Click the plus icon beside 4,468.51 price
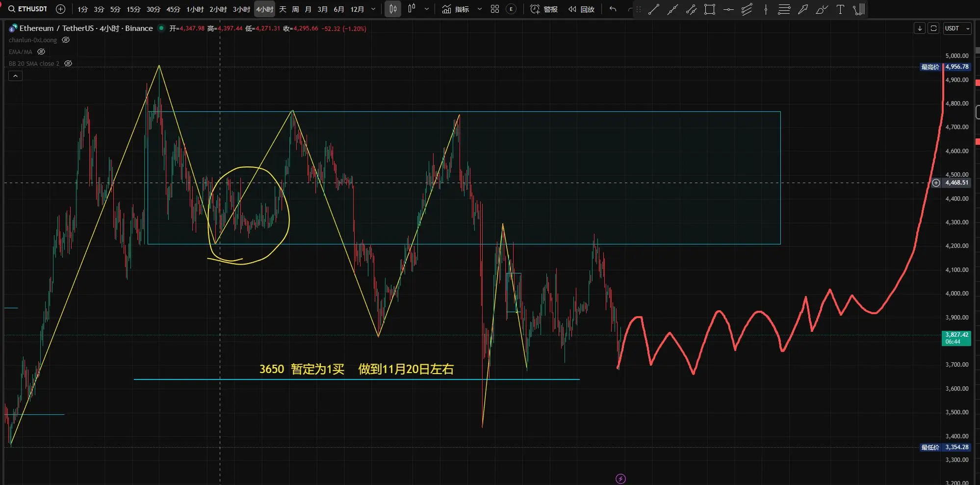This screenshot has height=485, width=980. coord(936,183)
